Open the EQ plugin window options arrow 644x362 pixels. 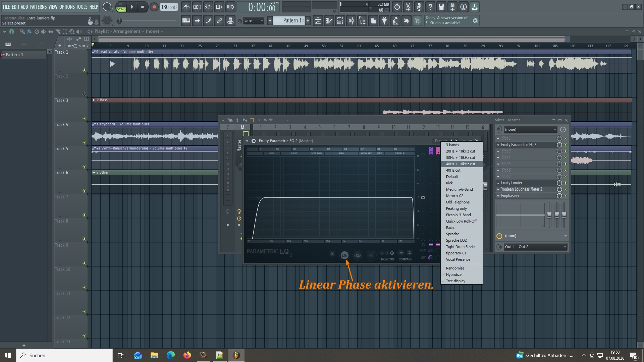coord(247,141)
